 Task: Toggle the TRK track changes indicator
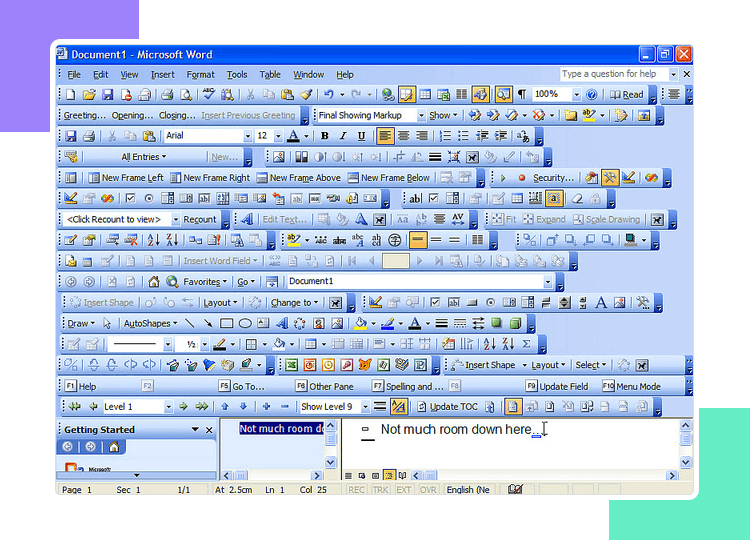pyautogui.click(x=380, y=490)
